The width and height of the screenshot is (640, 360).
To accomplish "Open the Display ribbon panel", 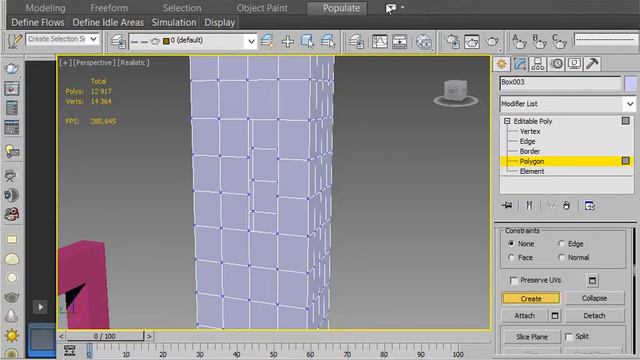I will (x=220, y=22).
